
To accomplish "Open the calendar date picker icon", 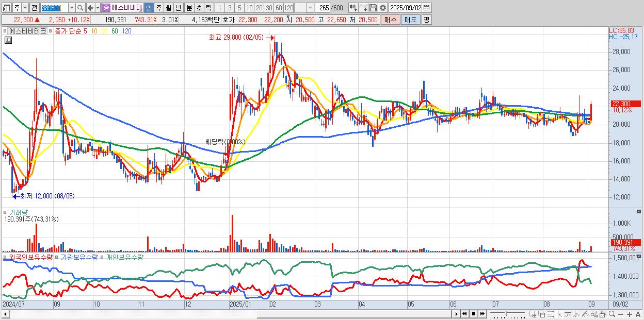I will [426, 8].
